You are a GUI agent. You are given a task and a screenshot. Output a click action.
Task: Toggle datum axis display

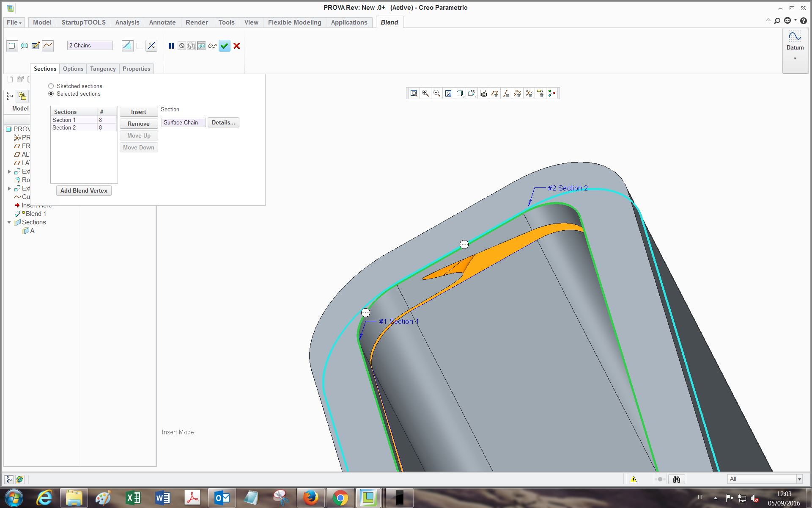tap(506, 93)
